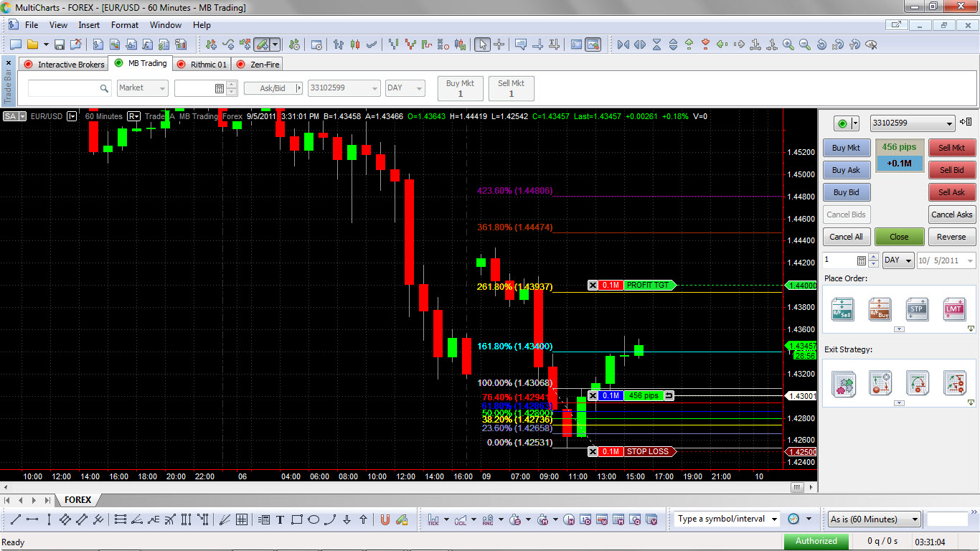The image size is (980, 551).
Task: Click the Cancel Asks button
Action: pyautogui.click(x=951, y=215)
